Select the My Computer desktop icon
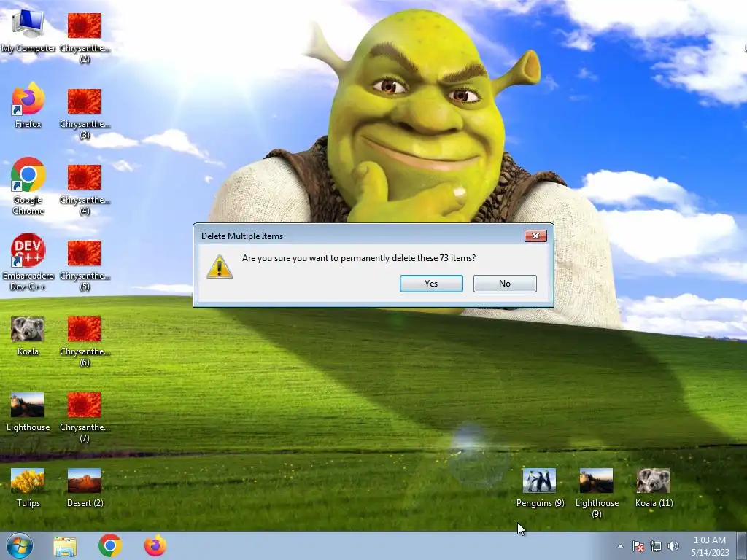The width and height of the screenshot is (747, 560). tap(28, 31)
